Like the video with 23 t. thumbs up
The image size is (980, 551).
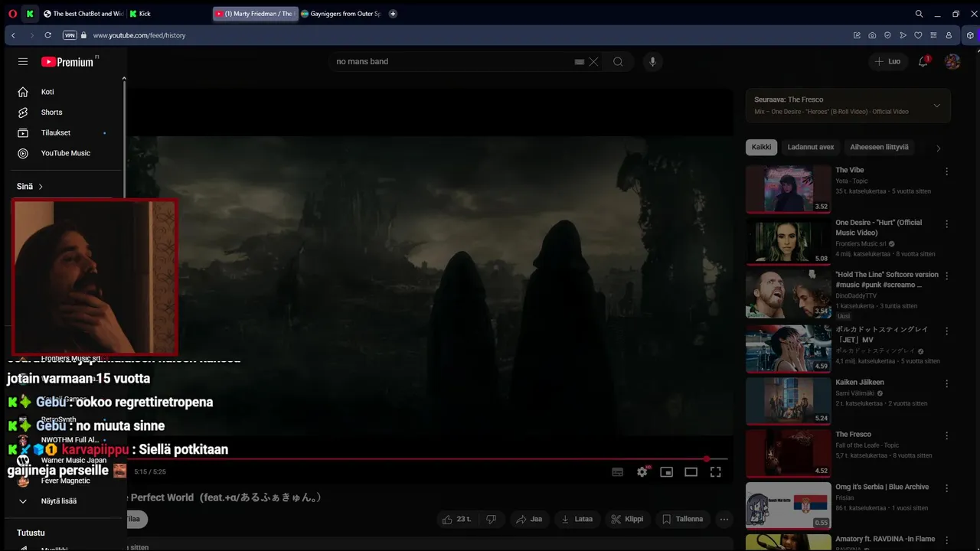click(x=456, y=519)
